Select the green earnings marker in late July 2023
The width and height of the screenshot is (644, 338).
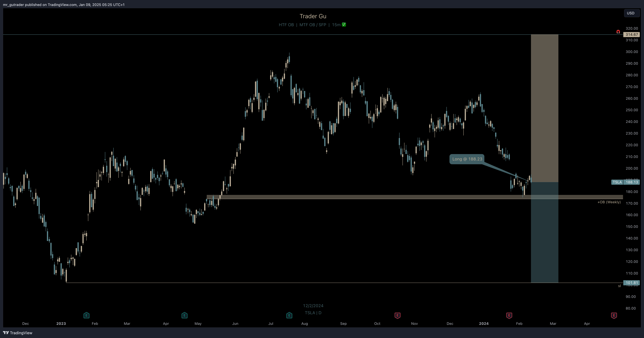click(289, 315)
